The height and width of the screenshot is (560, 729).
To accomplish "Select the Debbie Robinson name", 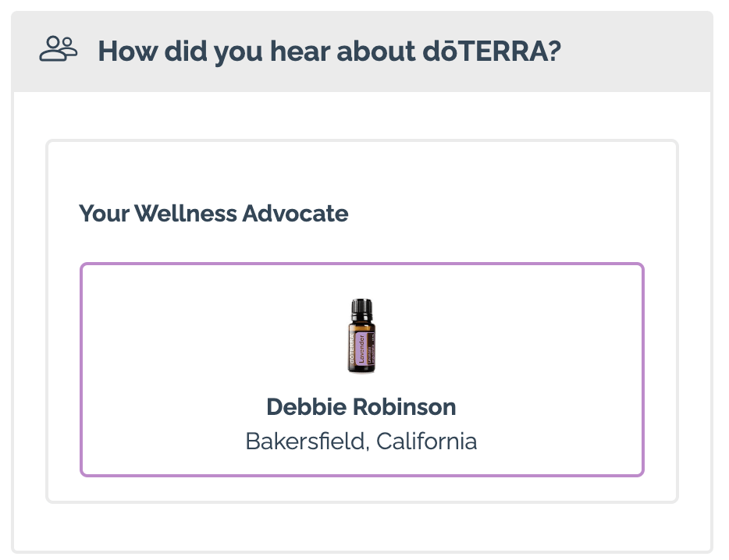I will [x=361, y=407].
